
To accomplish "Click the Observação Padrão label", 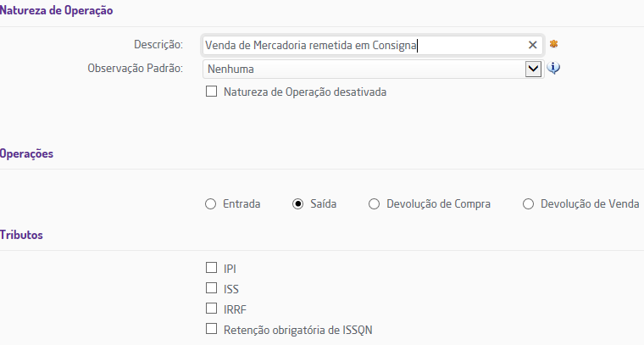I will [x=136, y=68].
